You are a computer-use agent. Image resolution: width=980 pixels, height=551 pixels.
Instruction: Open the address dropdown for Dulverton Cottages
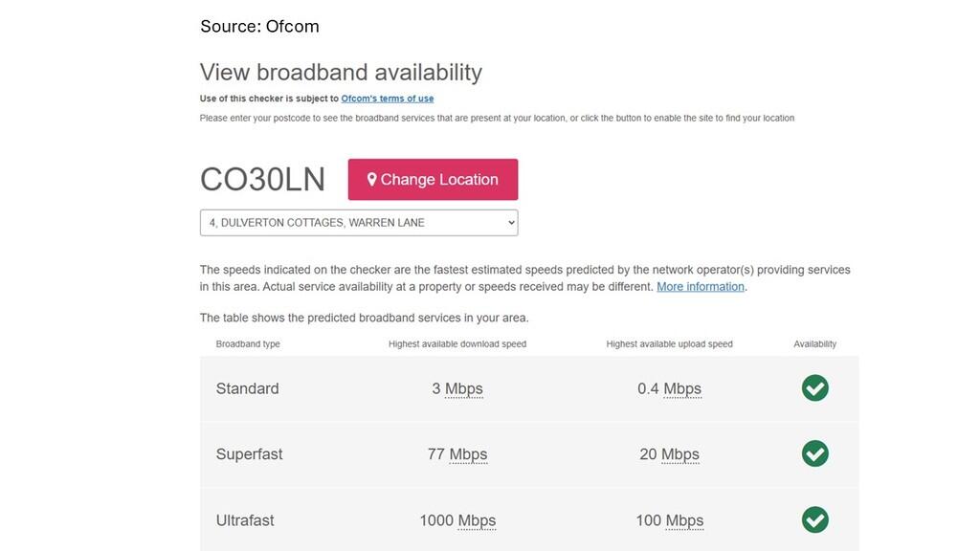[x=359, y=222]
